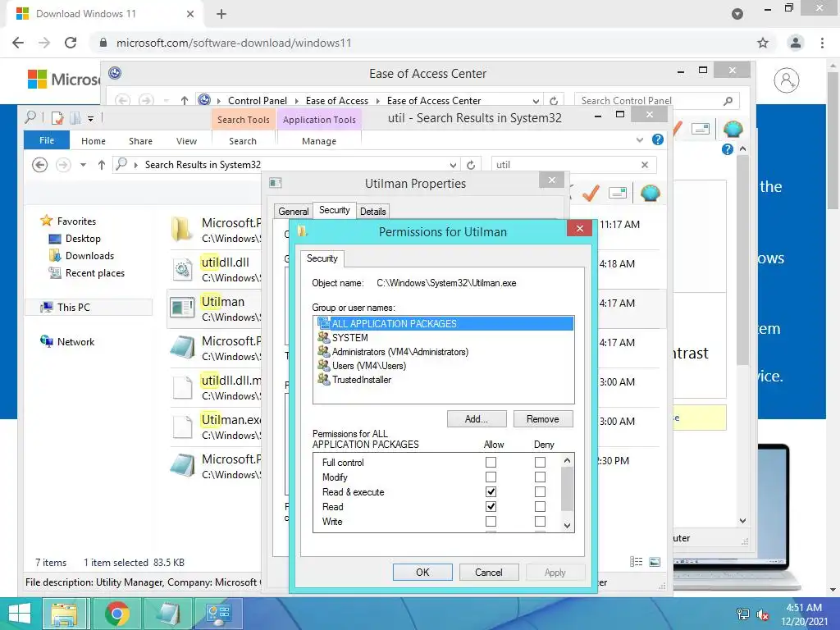
Task: Expand the Explorer ribbon chevron
Action: coord(640,139)
